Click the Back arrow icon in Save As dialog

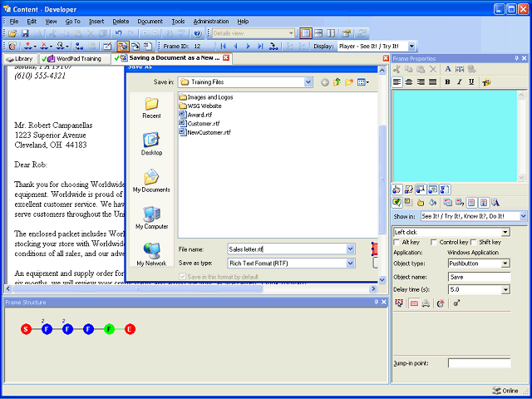pos(325,82)
